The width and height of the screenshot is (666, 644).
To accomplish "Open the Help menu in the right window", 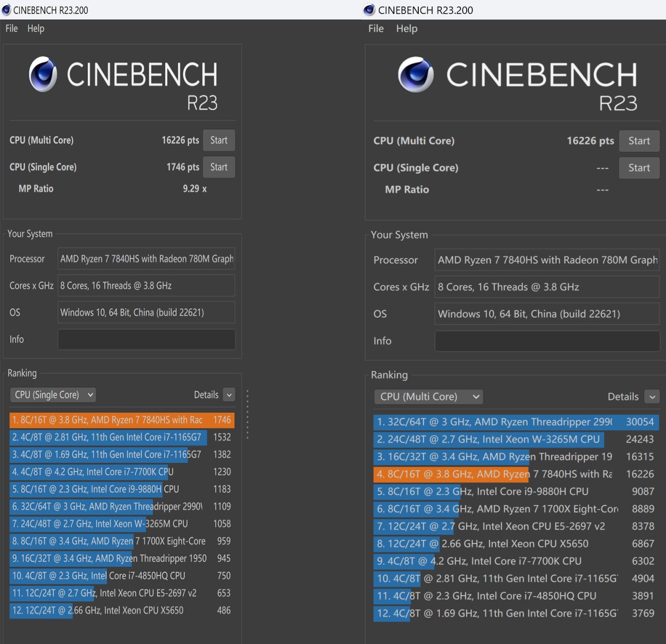I will 406,29.
